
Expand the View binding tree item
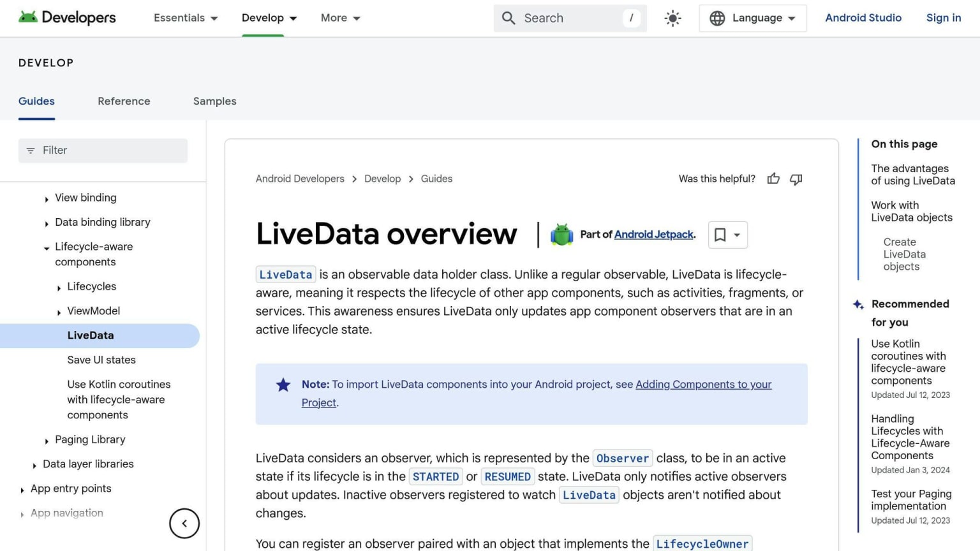click(x=47, y=199)
